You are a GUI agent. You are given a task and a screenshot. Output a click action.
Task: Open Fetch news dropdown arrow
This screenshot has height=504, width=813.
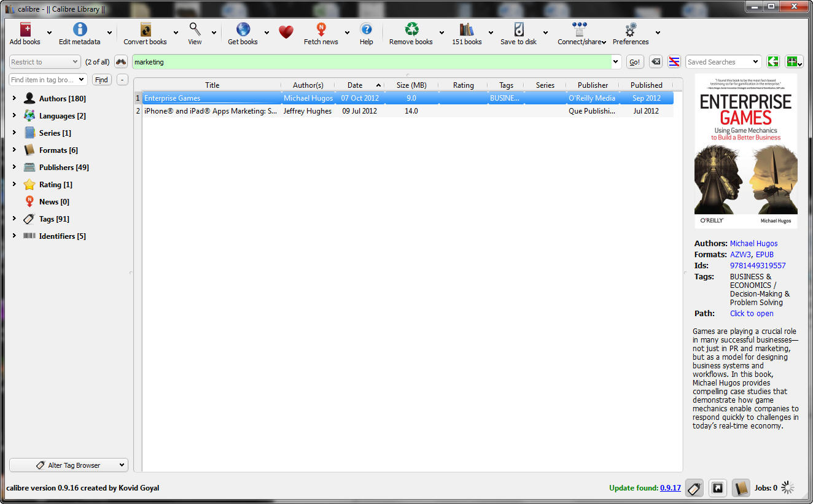click(x=347, y=33)
